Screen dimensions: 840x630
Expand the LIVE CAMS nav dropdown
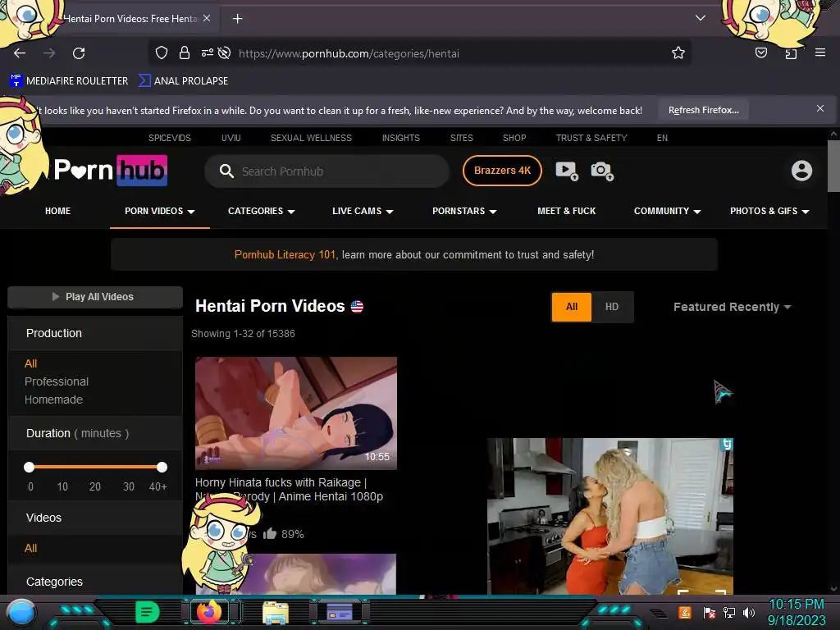coord(363,211)
